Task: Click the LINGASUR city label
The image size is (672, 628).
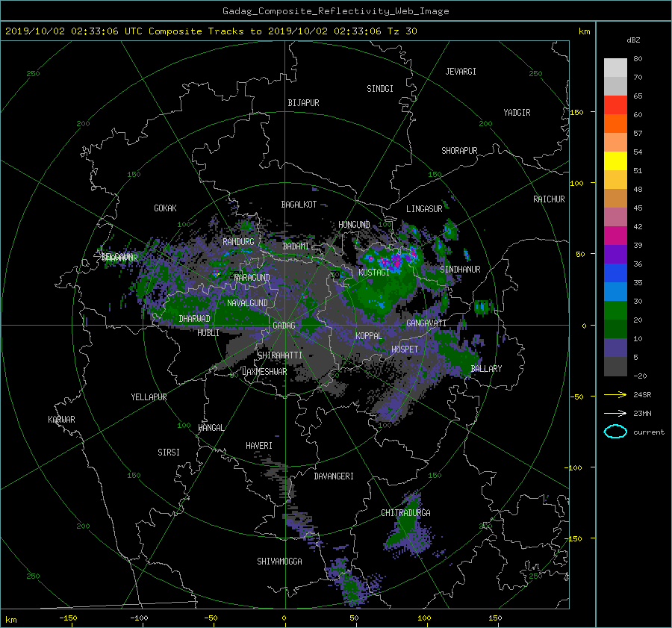Action: 424,209
